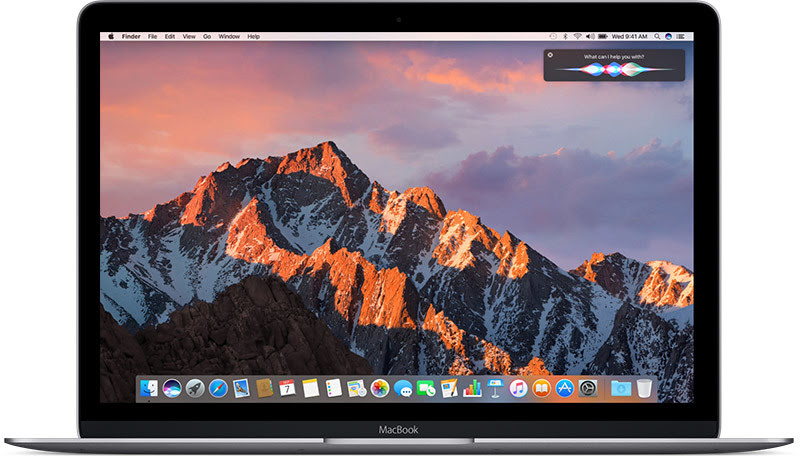Open System Preferences gear in Dock
This screenshot has height=457, width=800.
pos(588,389)
